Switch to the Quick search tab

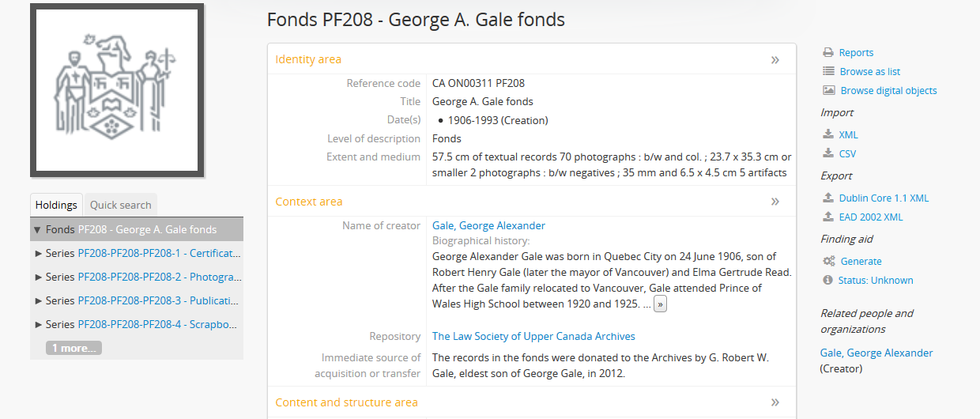(x=120, y=206)
